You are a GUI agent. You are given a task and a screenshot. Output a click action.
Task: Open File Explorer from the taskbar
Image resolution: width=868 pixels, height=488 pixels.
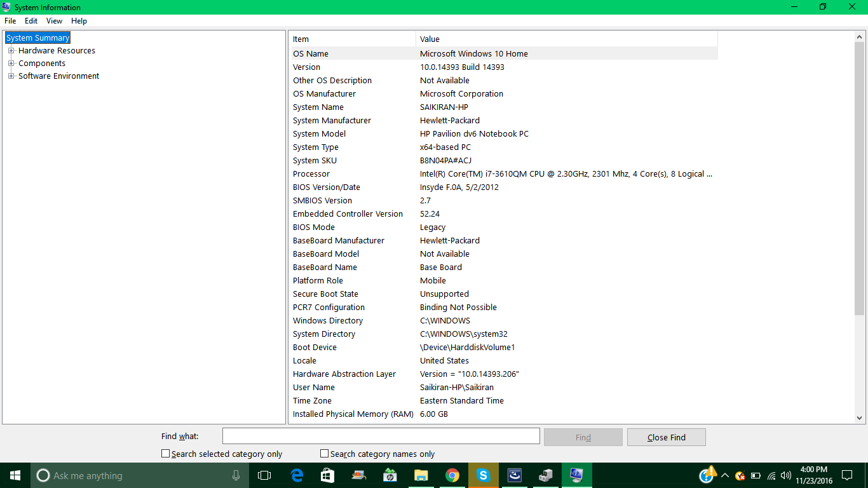coord(421,475)
